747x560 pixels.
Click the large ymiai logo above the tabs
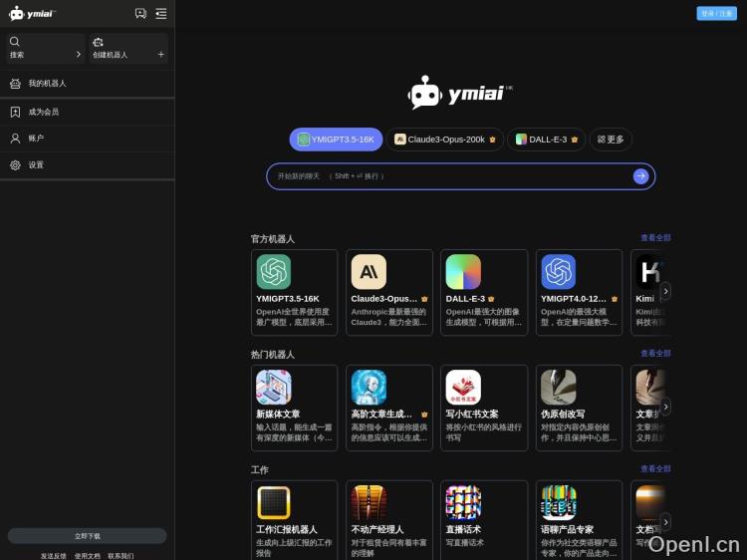(459, 93)
